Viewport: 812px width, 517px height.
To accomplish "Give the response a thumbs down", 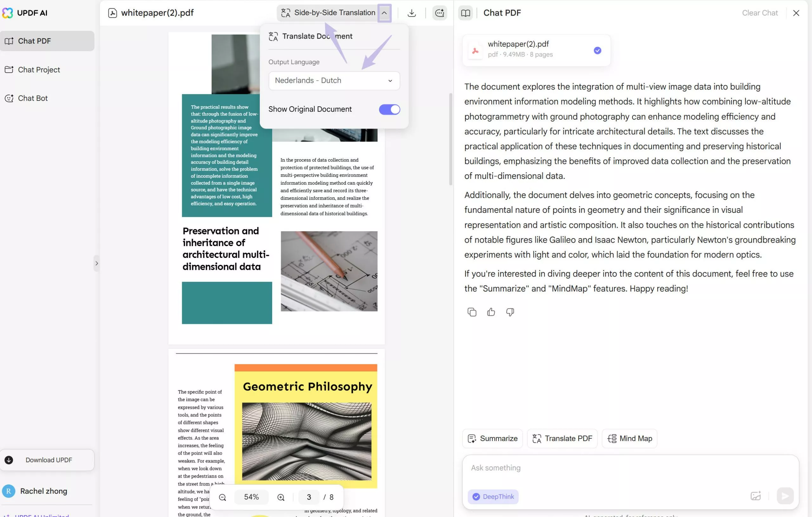I will click(510, 312).
